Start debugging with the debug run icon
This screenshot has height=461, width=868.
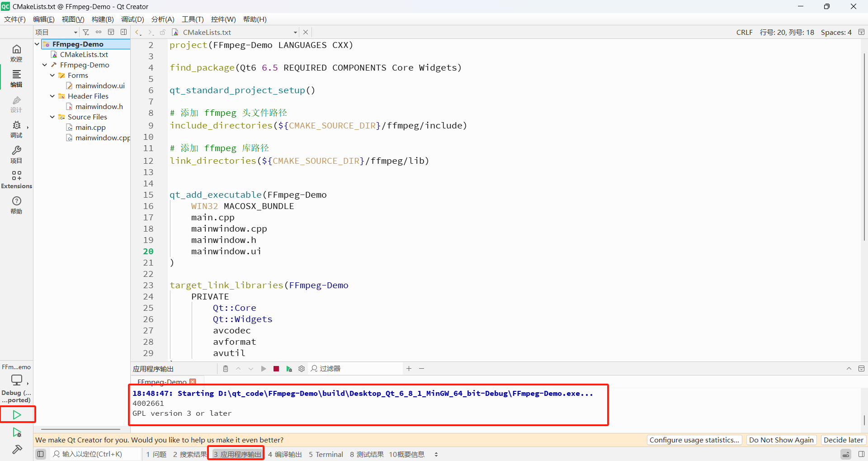point(17,432)
